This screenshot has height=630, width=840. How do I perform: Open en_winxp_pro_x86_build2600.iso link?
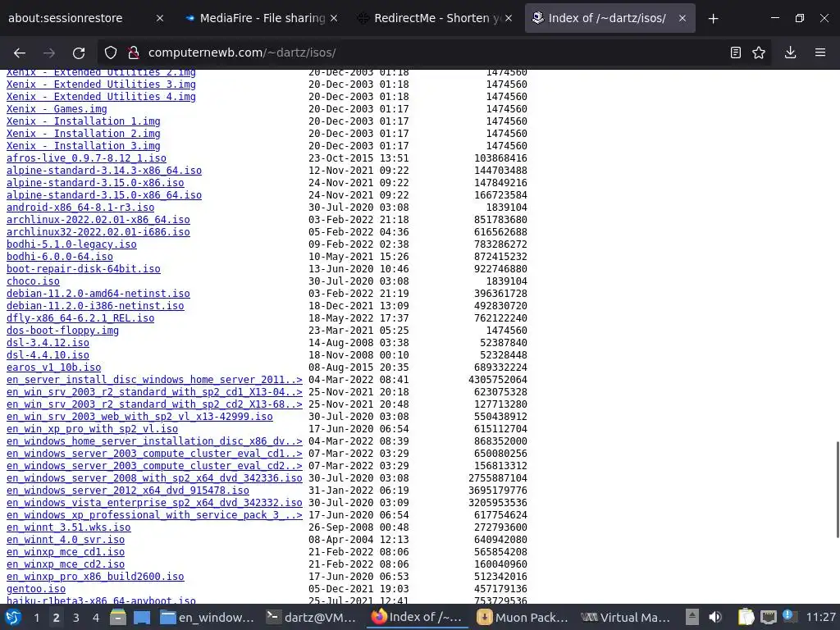click(95, 577)
